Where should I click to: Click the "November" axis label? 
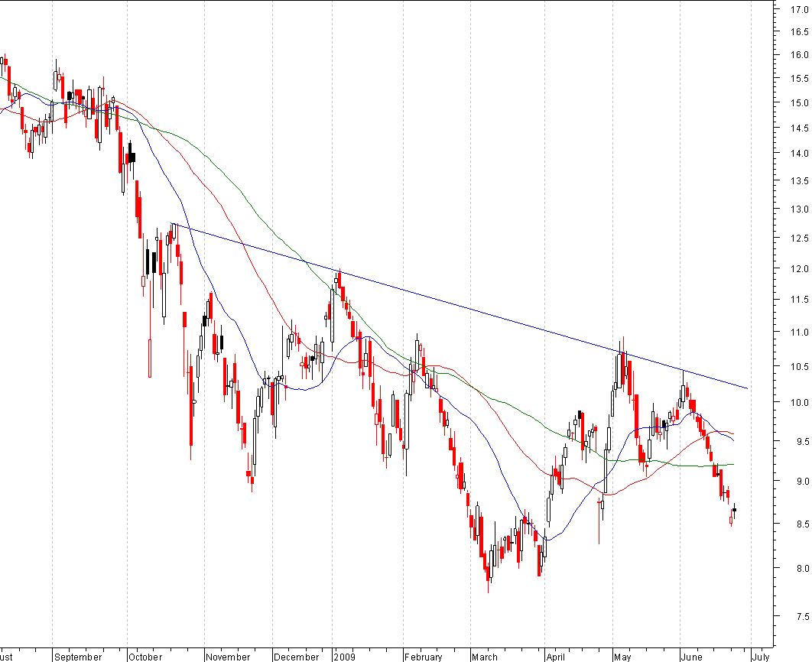point(228,657)
